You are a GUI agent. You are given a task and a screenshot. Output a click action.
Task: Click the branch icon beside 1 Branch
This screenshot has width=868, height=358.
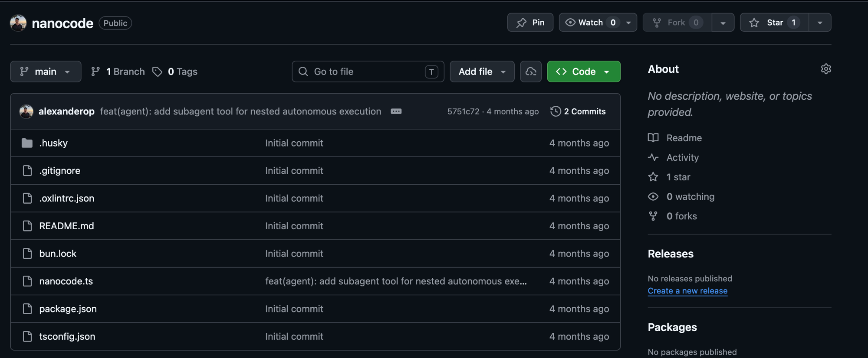pos(95,72)
